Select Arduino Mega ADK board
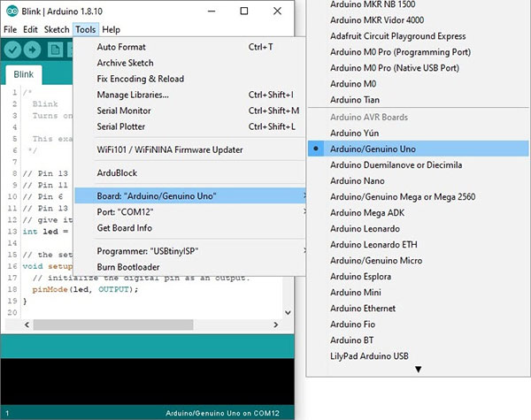531x420 pixels. coord(419,212)
